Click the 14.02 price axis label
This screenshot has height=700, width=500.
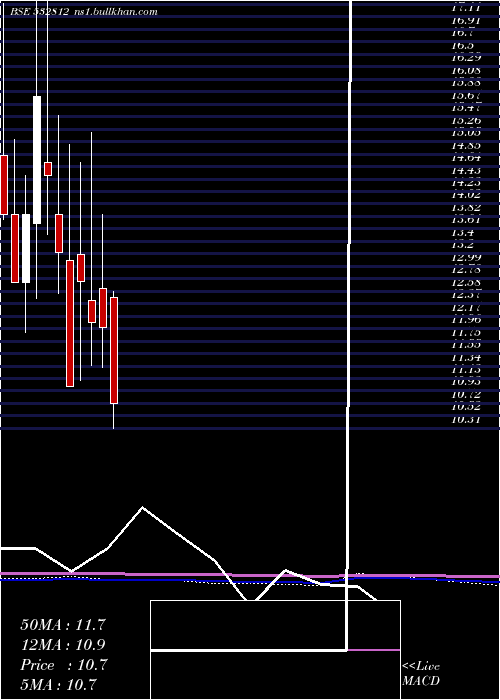pos(466,195)
